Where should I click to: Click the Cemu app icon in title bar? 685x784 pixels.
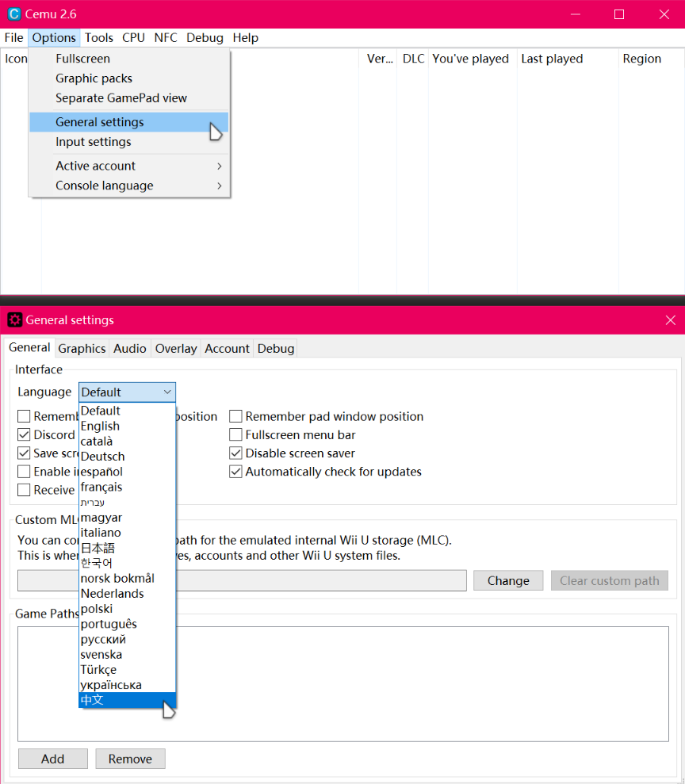coord(13,14)
